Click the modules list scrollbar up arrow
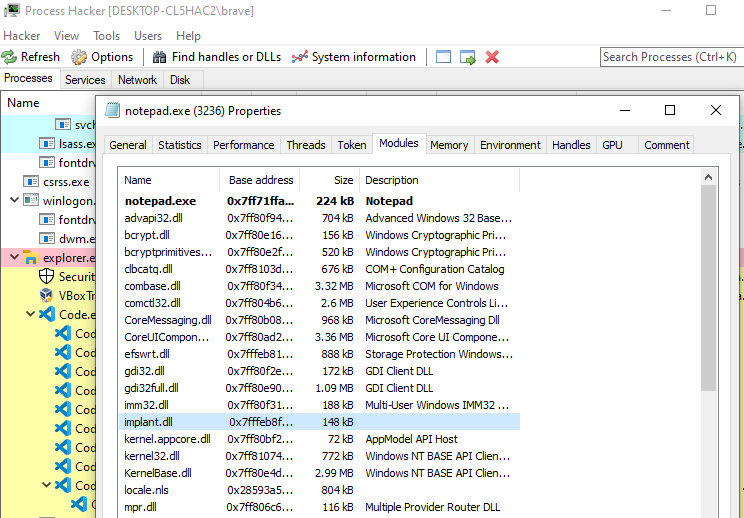 708,177
